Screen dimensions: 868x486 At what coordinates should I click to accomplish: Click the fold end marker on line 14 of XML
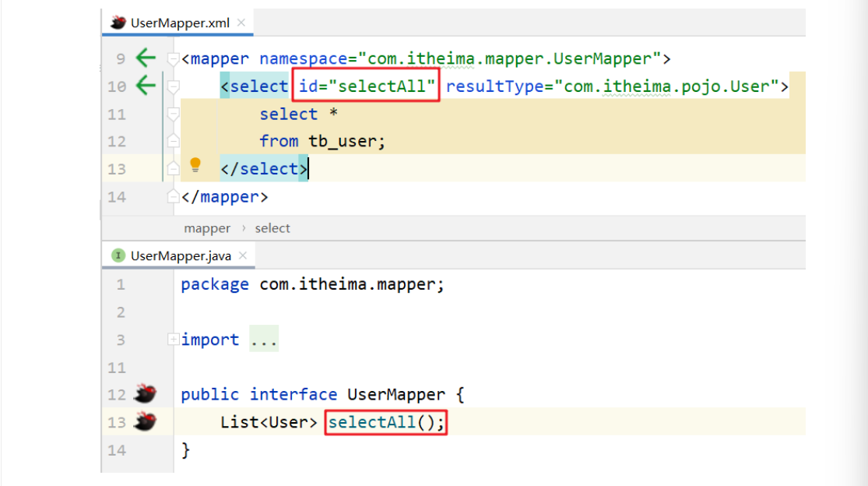pyautogui.click(x=174, y=196)
